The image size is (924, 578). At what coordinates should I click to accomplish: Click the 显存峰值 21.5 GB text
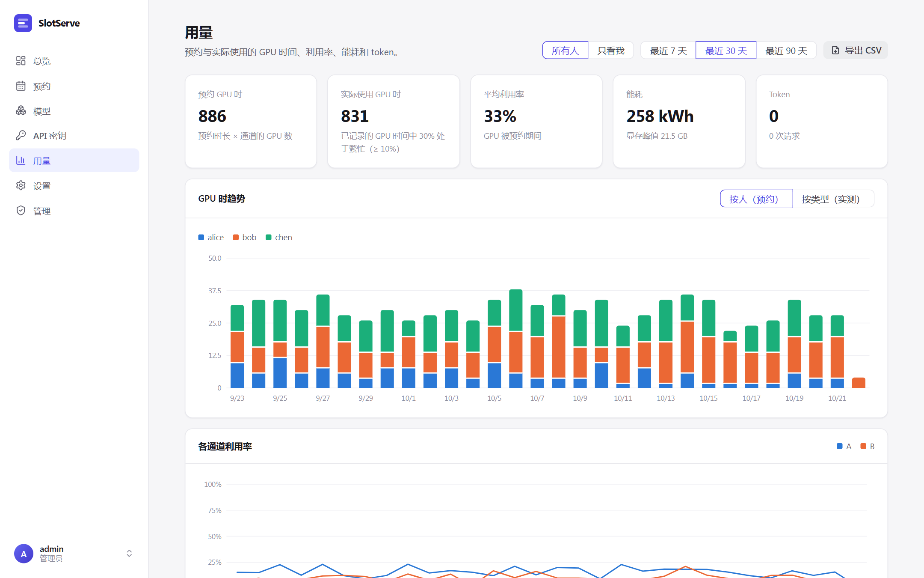[x=657, y=136]
